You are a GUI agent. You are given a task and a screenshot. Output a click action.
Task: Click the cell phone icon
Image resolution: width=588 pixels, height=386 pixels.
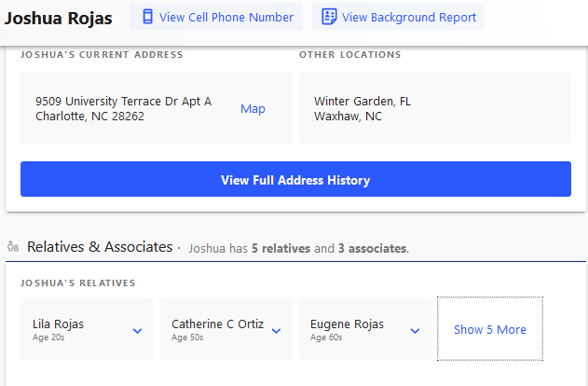coord(148,17)
